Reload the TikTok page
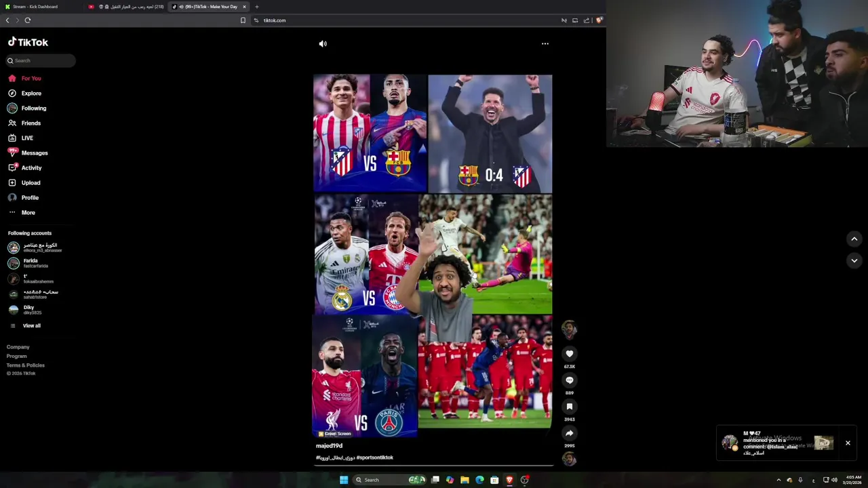Viewport: 868px width, 488px height. 28,20
